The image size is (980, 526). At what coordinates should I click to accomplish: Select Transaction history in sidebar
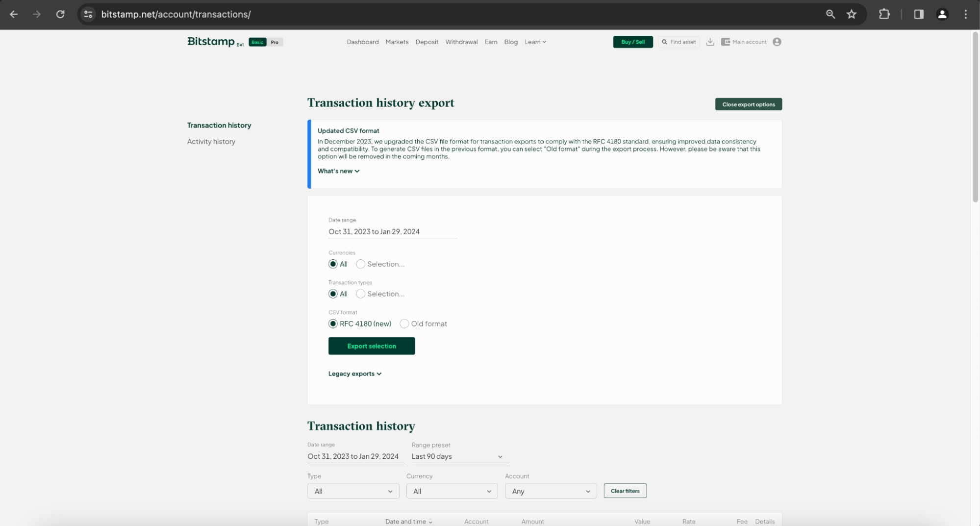point(219,125)
